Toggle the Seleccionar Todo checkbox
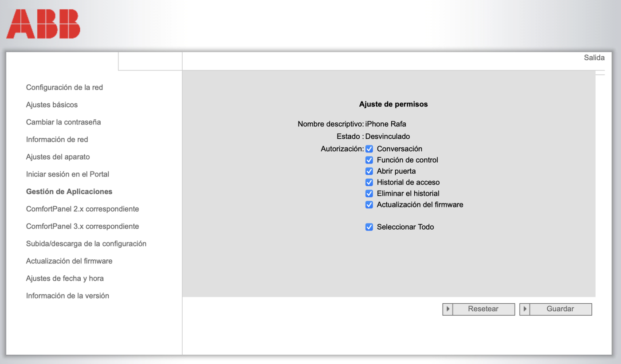 369,227
